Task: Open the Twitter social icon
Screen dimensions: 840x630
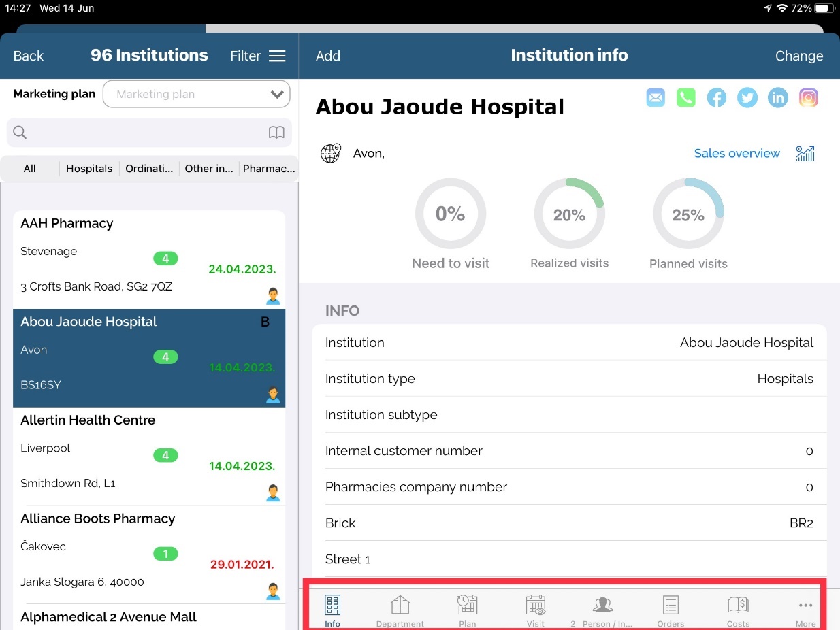Action: (747, 98)
